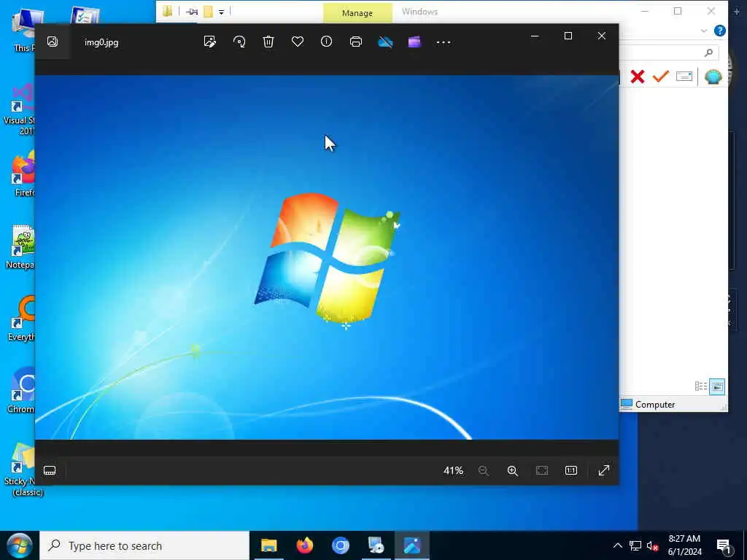Show file info with the info icon
Screen dimensions: 747x560
(326, 42)
